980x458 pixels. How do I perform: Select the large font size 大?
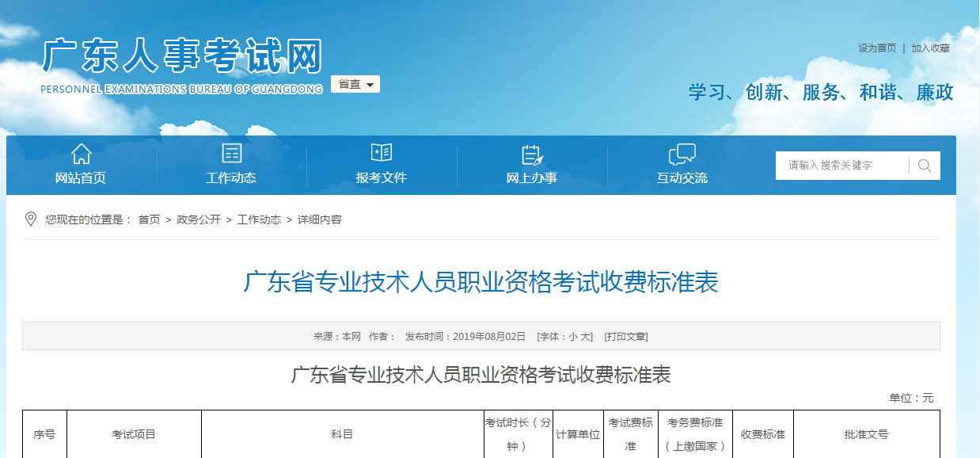tap(586, 337)
